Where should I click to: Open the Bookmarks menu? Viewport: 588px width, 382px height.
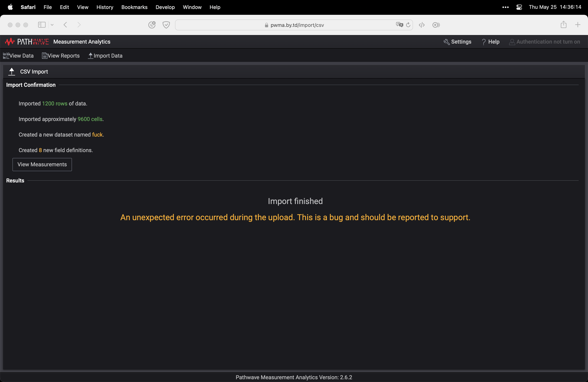(x=134, y=7)
